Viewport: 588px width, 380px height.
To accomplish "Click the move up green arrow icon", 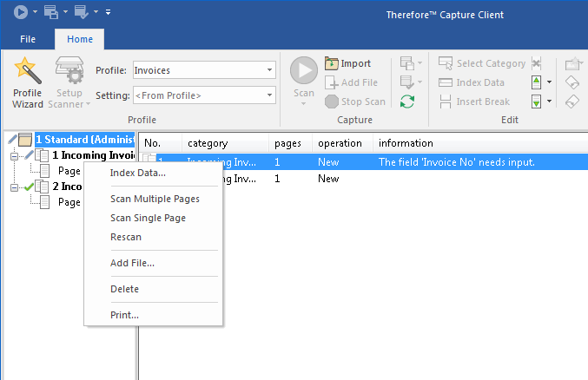I will (x=536, y=82).
